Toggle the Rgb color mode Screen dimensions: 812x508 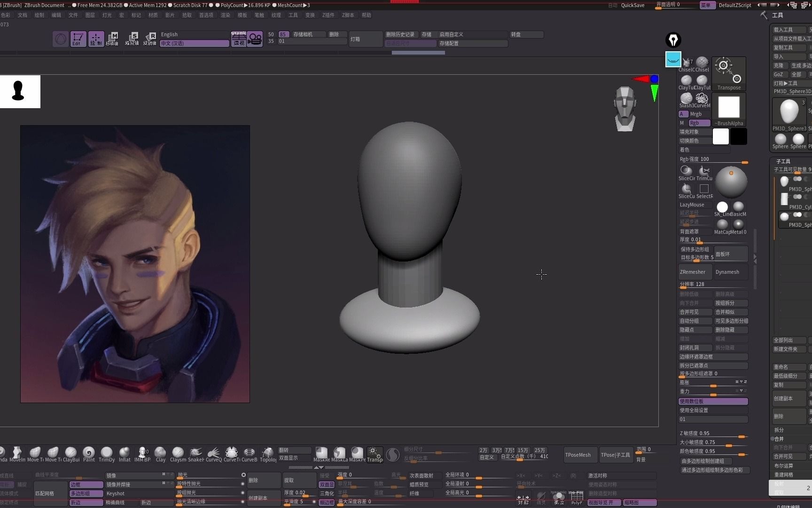pos(699,123)
